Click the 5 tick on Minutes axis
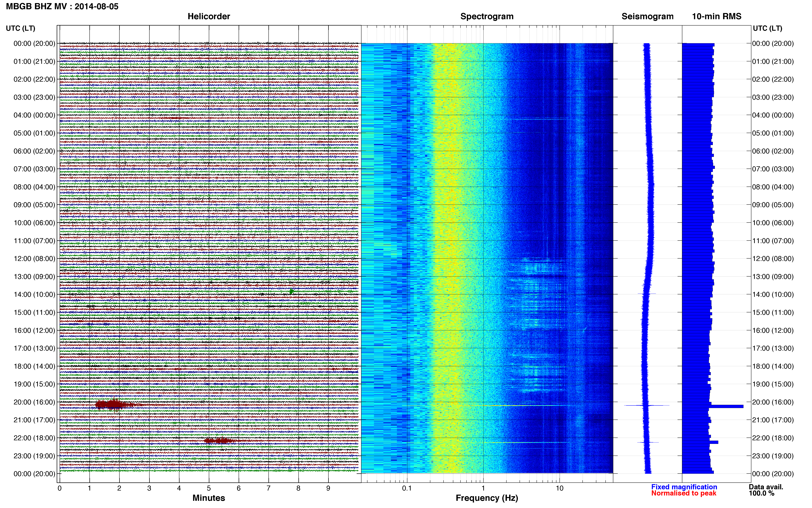 pyautogui.click(x=209, y=488)
